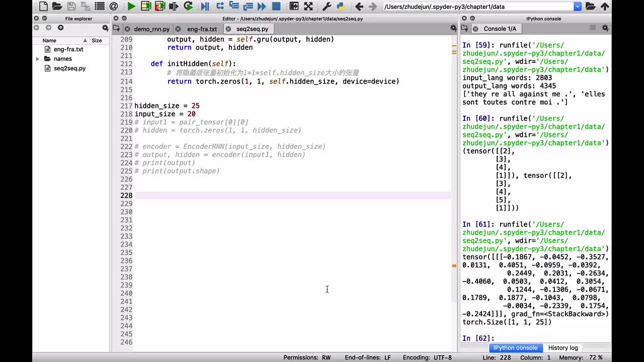Undock the File explorer pane

pyautogui.click(x=45, y=18)
